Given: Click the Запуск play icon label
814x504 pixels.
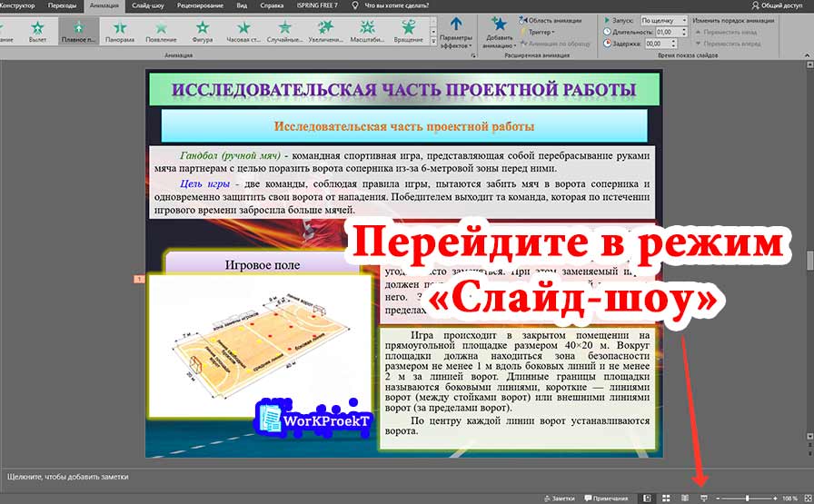Looking at the screenshot, I should (x=608, y=20).
